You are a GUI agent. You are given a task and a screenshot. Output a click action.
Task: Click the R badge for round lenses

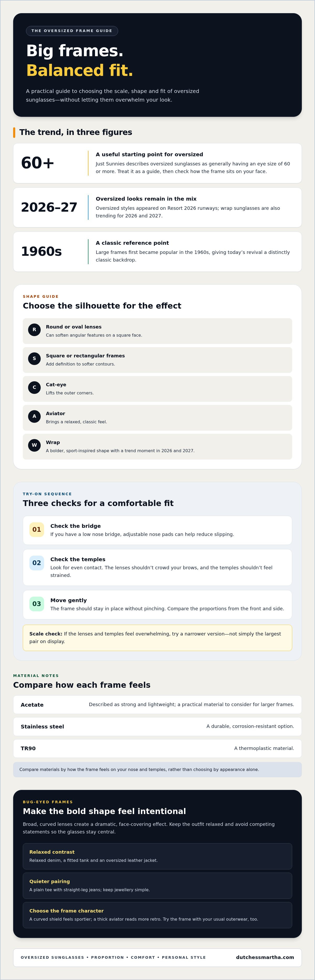[x=34, y=330]
